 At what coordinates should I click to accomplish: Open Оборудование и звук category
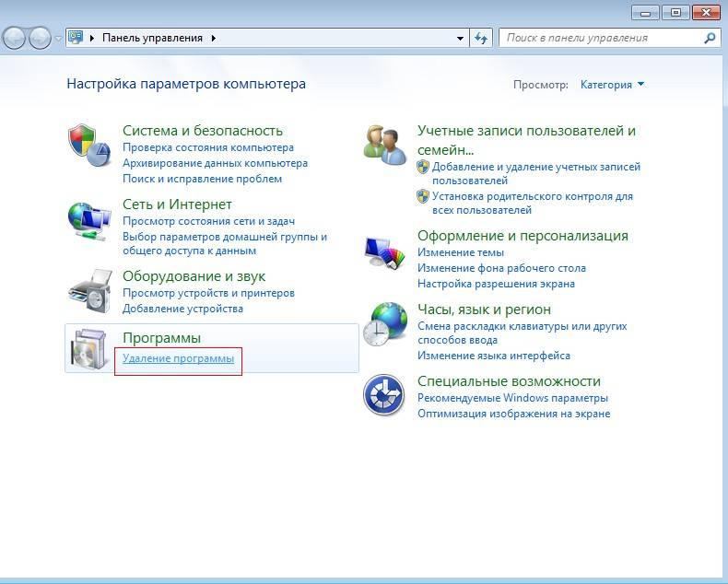[x=194, y=276]
